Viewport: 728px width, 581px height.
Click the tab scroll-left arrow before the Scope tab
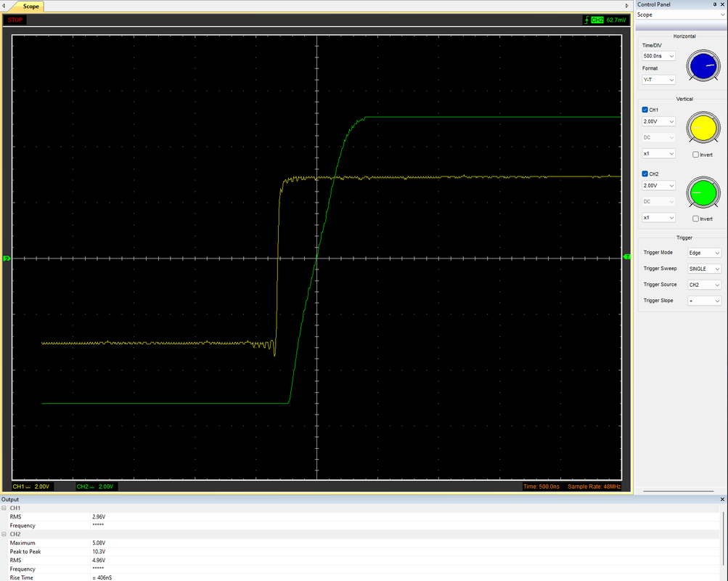[x=4, y=6]
